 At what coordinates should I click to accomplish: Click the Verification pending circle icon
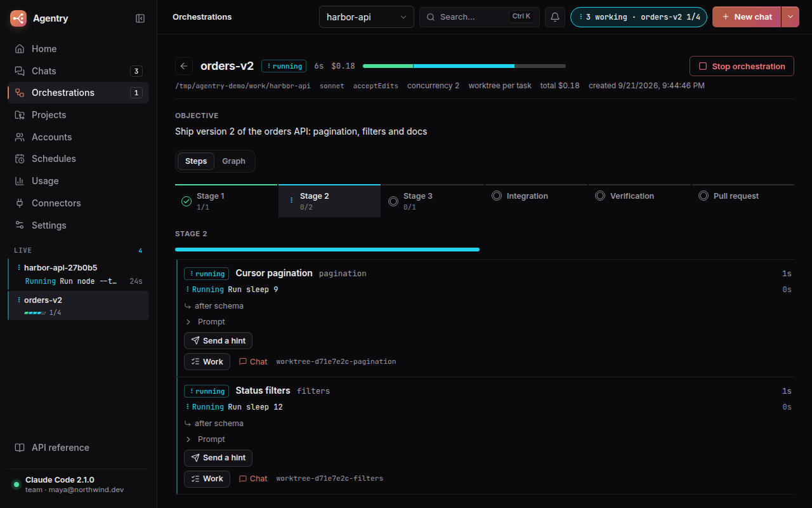point(600,196)
